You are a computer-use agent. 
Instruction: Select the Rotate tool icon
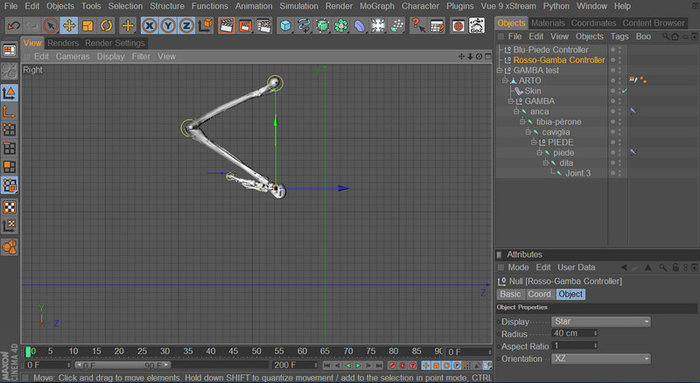[x=106, y=25]
